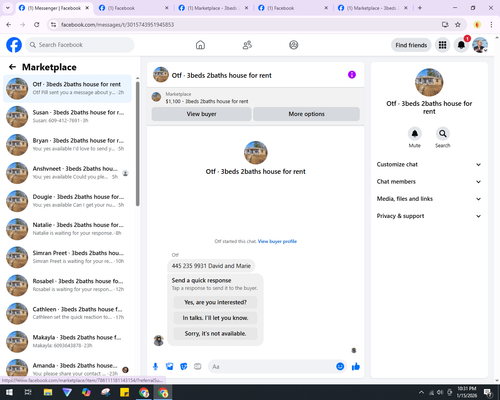Click the purple conversation information icon

click(352, 75)
